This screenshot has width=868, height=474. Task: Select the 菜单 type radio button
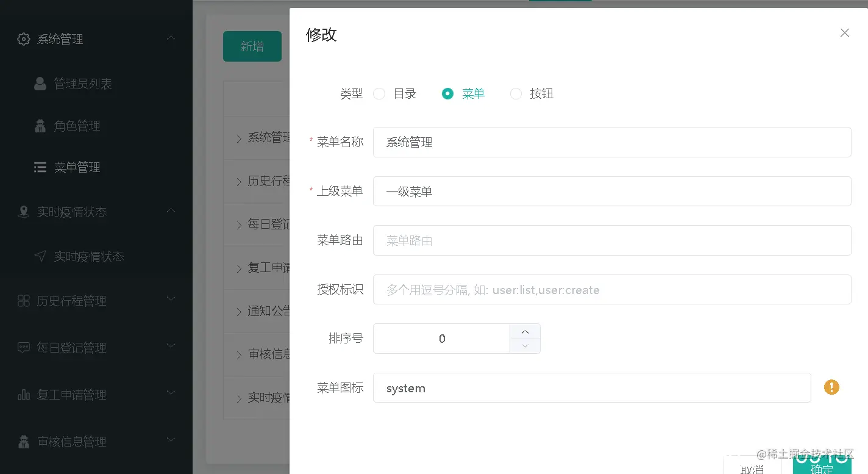point(447,93)
